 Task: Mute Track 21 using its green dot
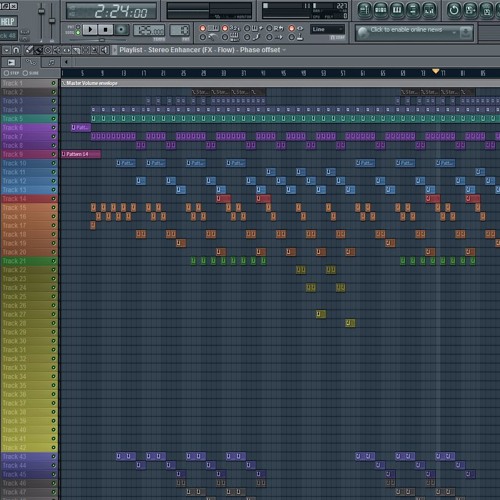[53, 261]
